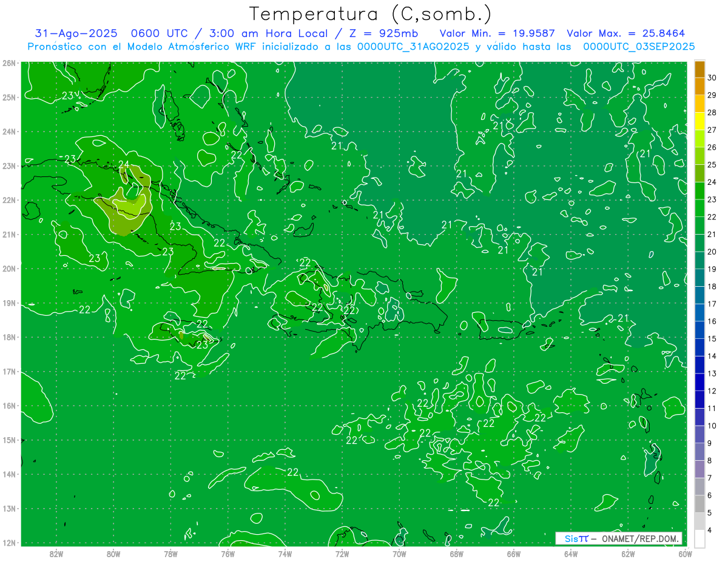Pick the lime swatch between 25 and 26

click(699, 156)
